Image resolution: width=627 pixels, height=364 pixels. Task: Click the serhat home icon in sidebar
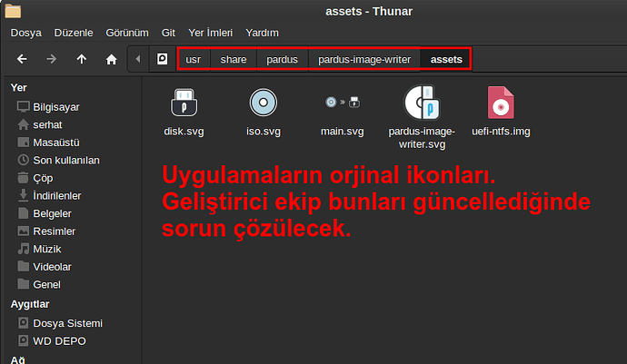(24, 124)
